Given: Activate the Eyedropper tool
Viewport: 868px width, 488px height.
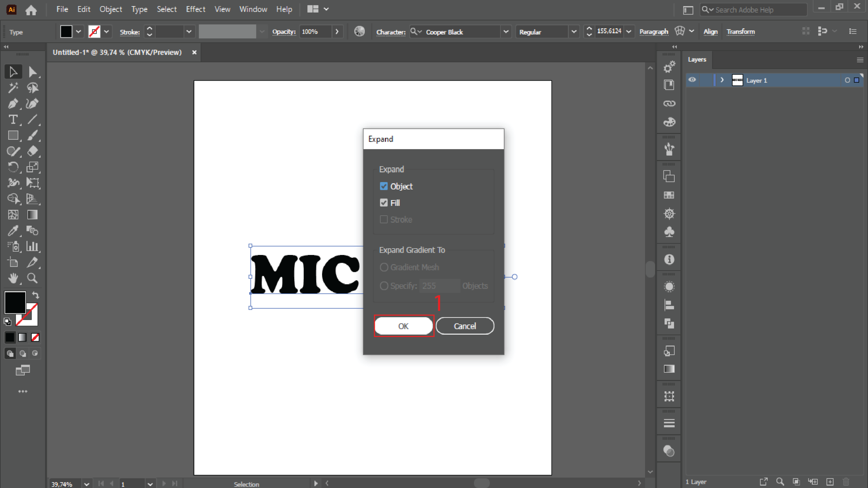Looking at the screenshot, I should point(13,231).
